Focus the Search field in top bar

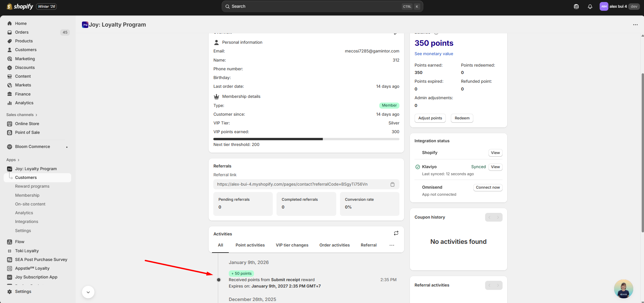click(x=316, y=6)
